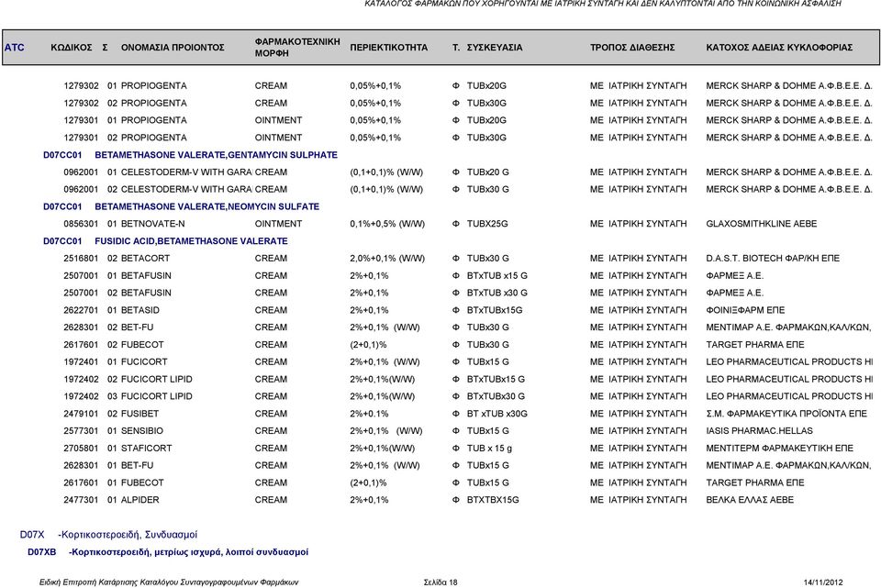Click ΚΑΤΟΧΟΣ ΑΔΕΙΑΣ ΚΥΚΛΟΦΟΡΙΑΣ header
Image resolution: width=881 pixels, height=588 pixels.
point(779,47)
